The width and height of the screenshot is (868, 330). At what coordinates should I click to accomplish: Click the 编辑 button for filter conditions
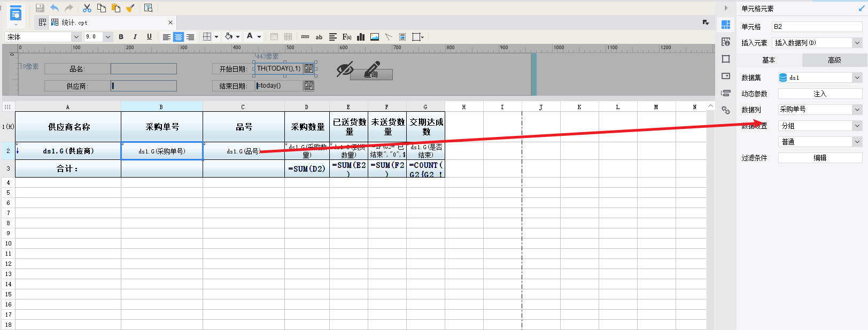click(x=820, y=158)
